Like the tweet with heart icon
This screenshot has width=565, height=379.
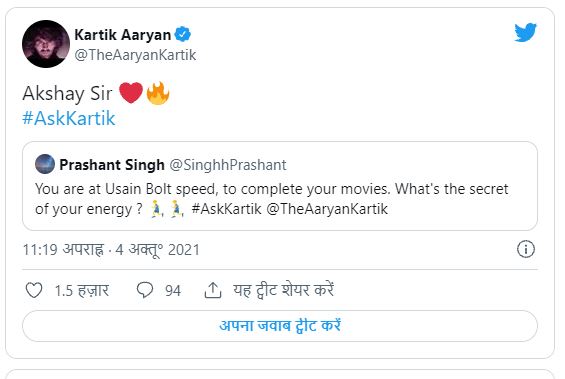click(34, 290)
